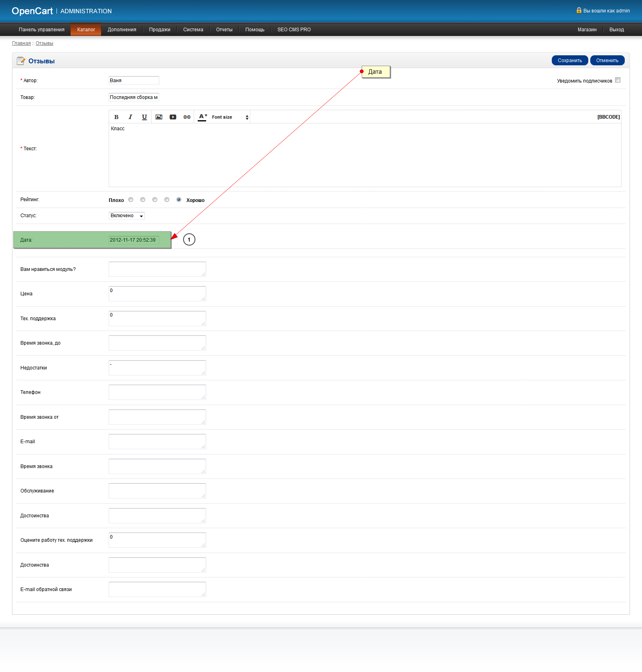Toggle bold formatting in editor toolbar
Viewport: 642px width, 672px height.
click(x=116, y=117)
